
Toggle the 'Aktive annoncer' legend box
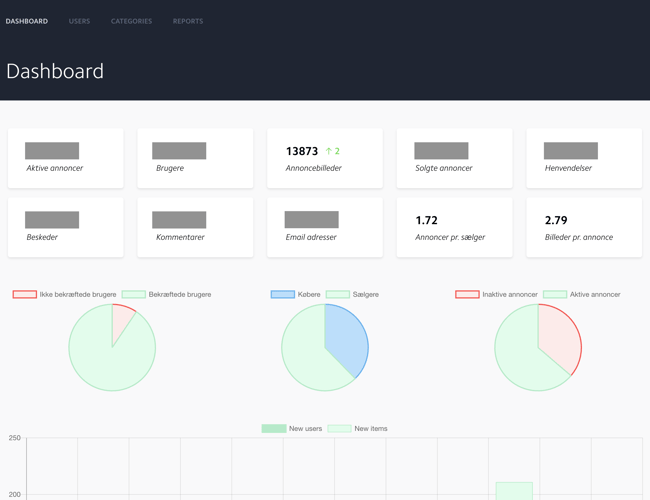point(555,295)
